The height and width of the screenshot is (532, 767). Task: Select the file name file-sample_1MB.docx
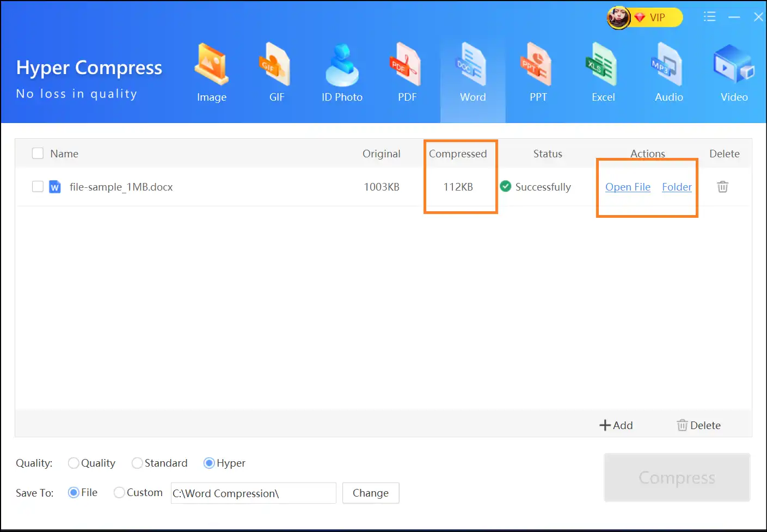[x=121, y=187]
